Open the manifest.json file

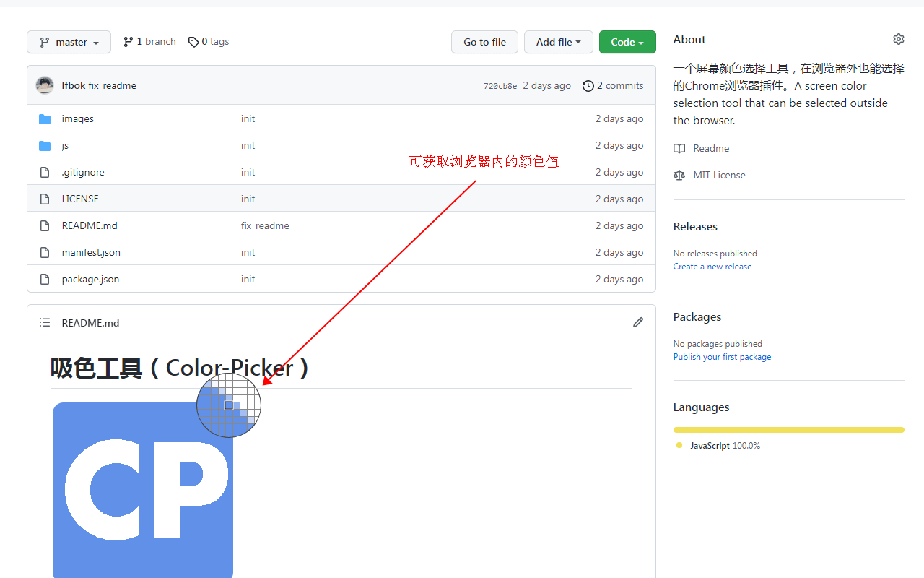click(x=91, y=252)
